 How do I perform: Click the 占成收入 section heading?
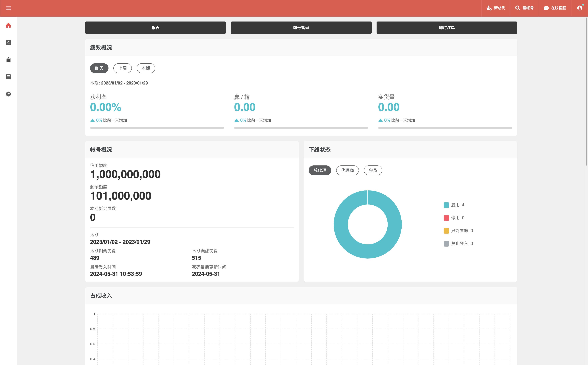tap(101, 295)
